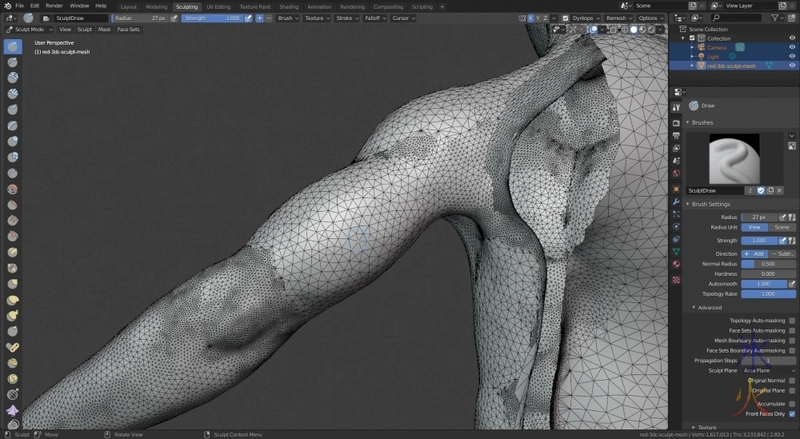Enable Z axis symmetry
The width and height of the screenshot is (800, 439).
tap(545, 18)
